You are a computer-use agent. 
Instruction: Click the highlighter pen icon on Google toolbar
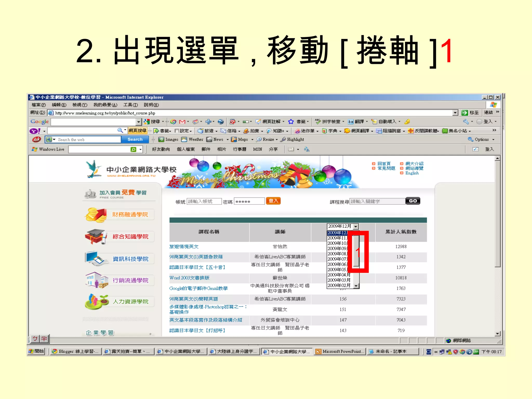click(x=407, y=122)
